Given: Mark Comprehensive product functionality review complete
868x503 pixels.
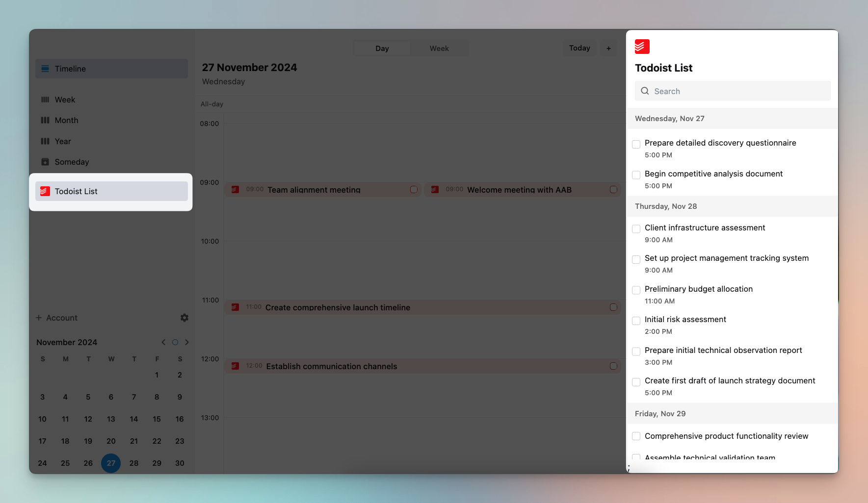Looking at the screenshot, I should coord(636,436).
